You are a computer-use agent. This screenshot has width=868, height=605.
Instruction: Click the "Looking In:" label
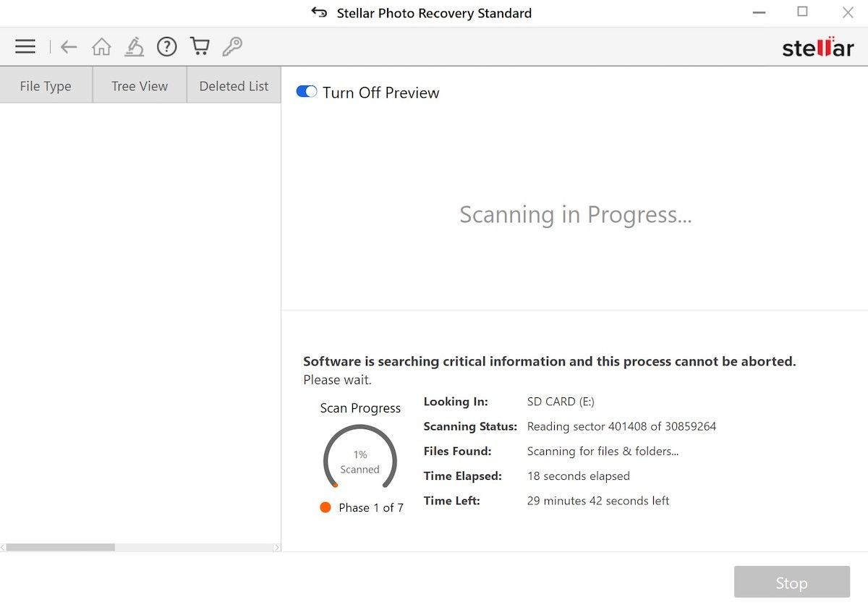pyautogui.click(x=456, y=402)
